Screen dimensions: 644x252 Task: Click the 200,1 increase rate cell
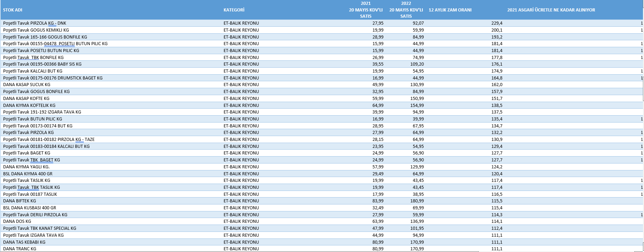(497, 30)
